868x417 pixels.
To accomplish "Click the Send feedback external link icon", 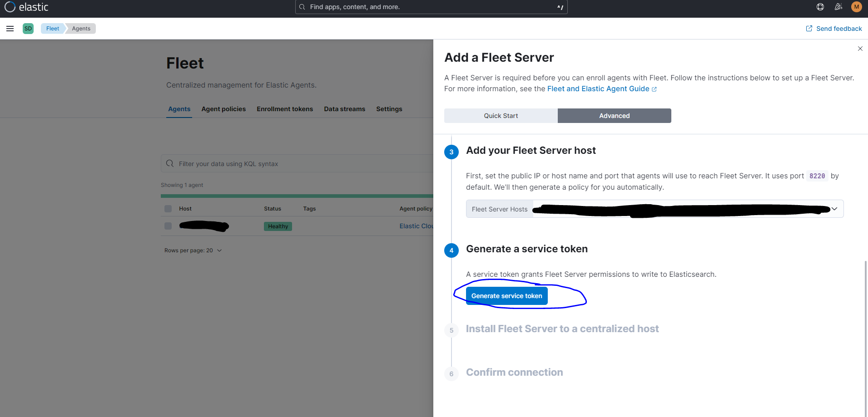I will click(809, 29).
